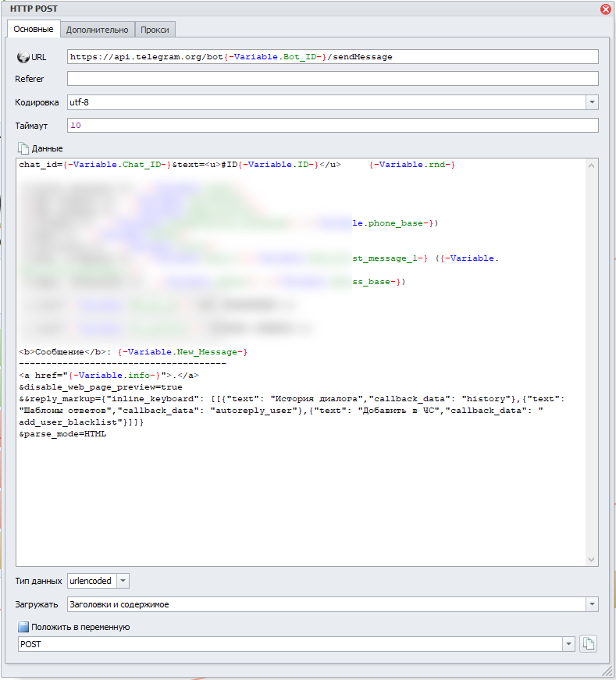Viewport: 616px width, 680px height.
Task: Click the copy icon next to POST variable
Action: point(588,643)
